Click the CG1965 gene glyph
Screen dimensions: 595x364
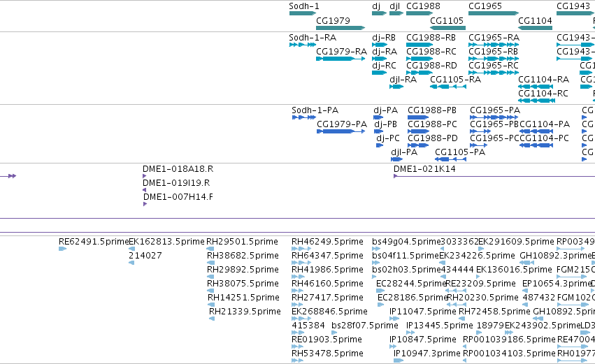point(494,13)
